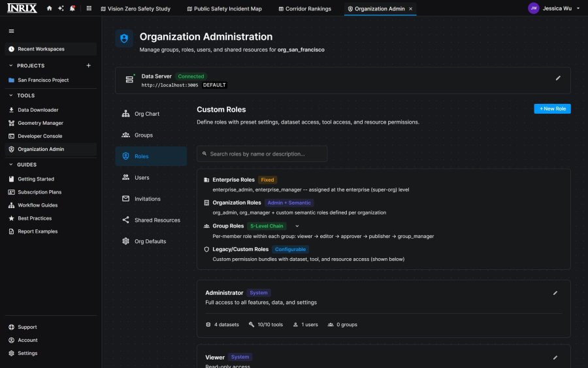This screenshot has height=368, width=588.
Task: Open Invitations section
Action: tap(151, 199)
